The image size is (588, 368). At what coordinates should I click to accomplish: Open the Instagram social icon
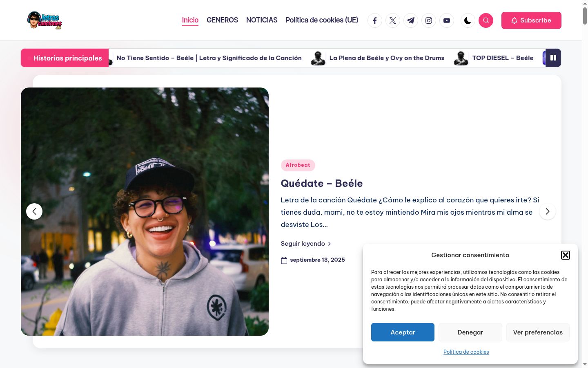pyautogui.click(x=429, y=20)
